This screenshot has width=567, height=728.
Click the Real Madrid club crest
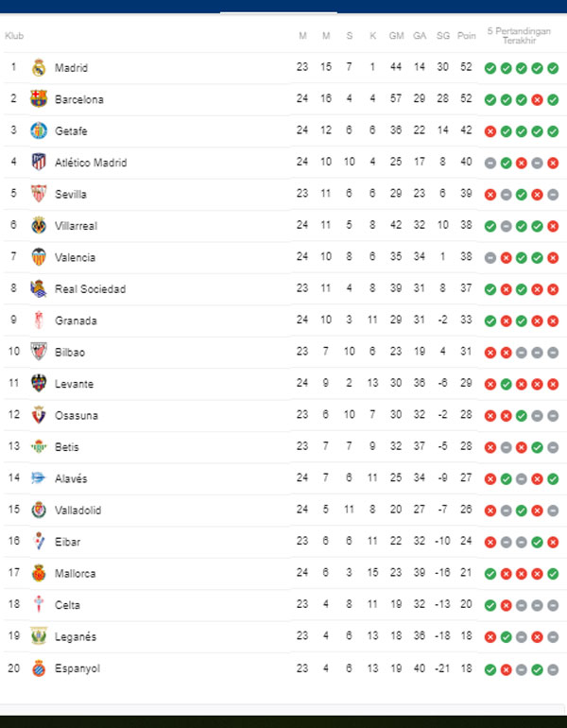39,67
